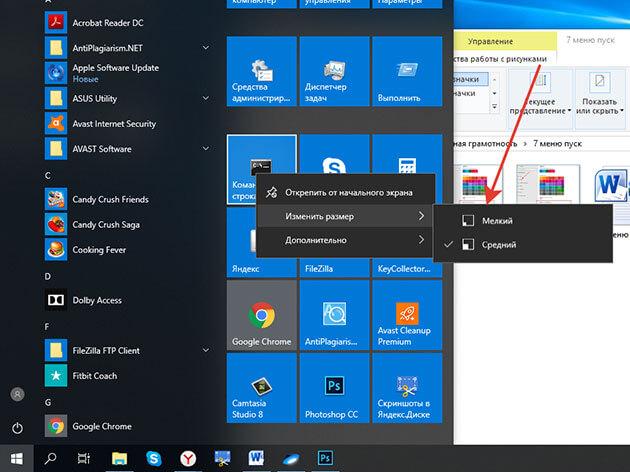Jump to letter F app group
630x472 pixels.
(47, 327)
